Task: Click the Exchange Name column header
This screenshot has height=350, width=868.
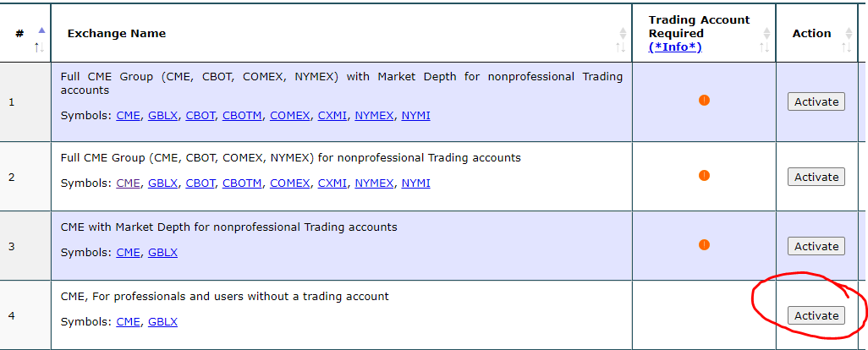Action: 117,34
